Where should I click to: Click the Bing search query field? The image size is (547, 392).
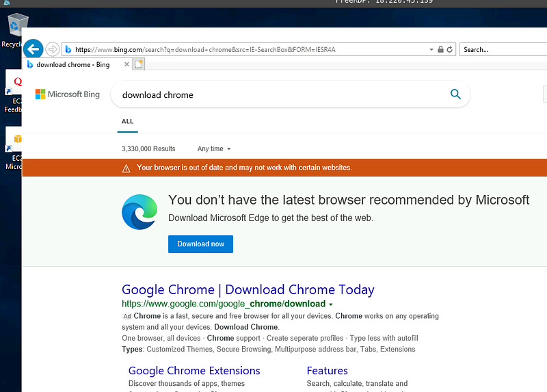279,94
